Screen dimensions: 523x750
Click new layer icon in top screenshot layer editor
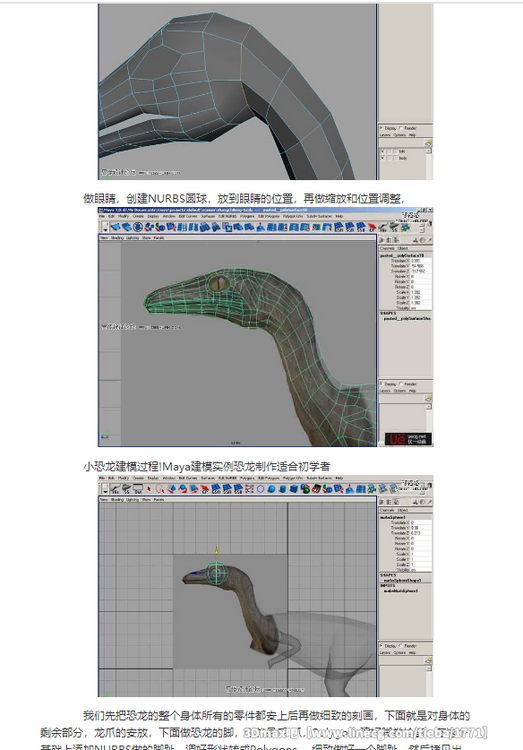pyautogui.click(x=429, y=142)
